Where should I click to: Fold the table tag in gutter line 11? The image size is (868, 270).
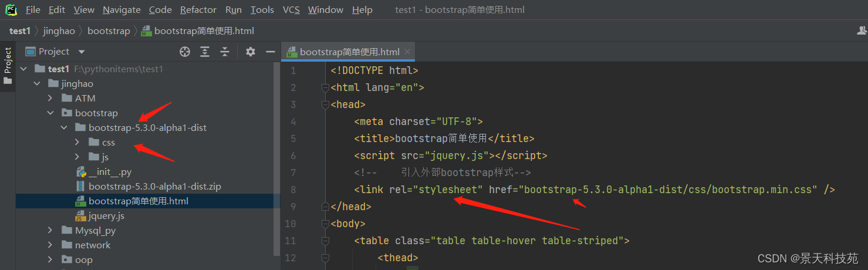(325, 241)
